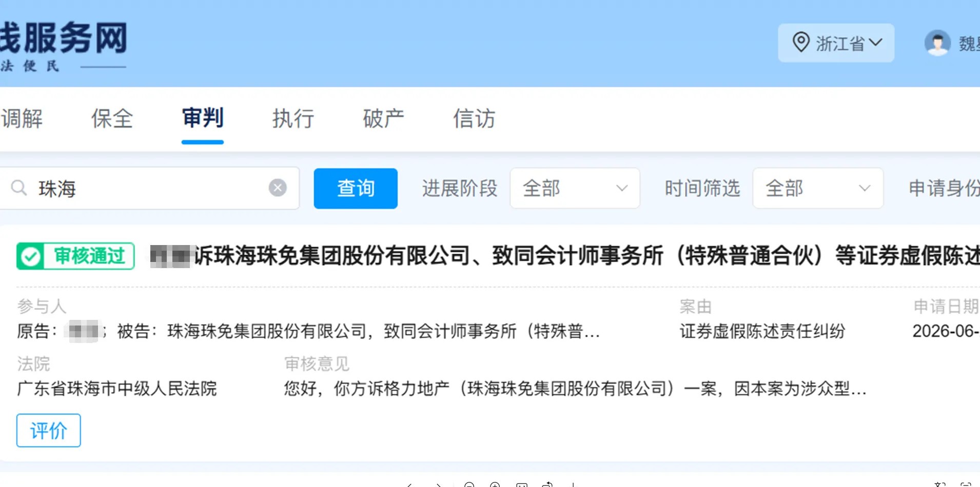Click the 参与人 text starting with 原告
This screenshot has height=487, width=980.
(308, 331)
